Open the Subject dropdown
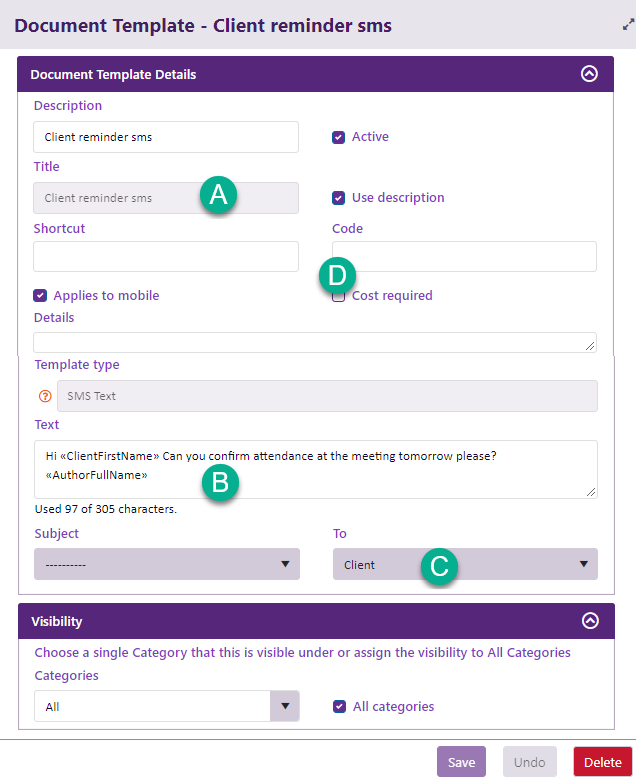 click(x=166, y=564)
